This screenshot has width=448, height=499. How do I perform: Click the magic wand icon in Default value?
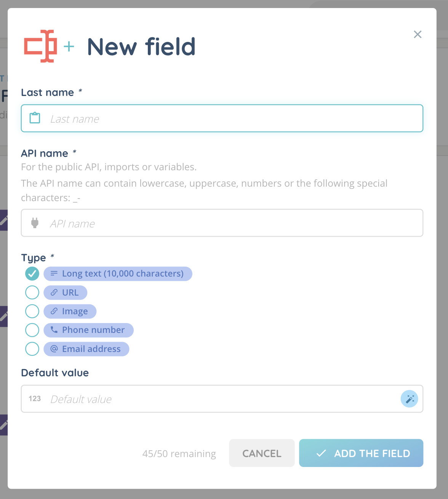click(410, 399)
